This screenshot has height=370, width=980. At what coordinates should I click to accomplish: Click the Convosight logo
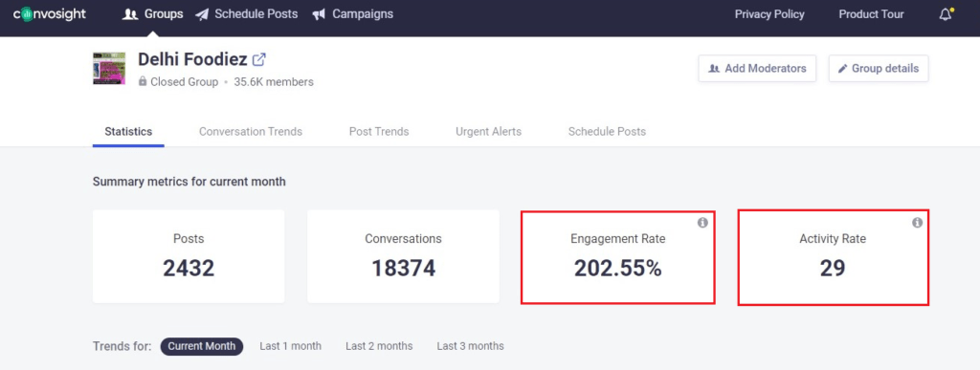pyautogui.click(x=50, y=14)
